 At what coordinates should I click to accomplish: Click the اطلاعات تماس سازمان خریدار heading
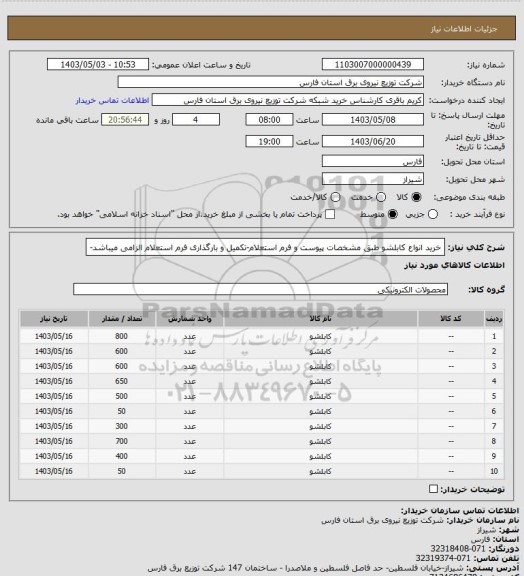[x=460, y=511]
